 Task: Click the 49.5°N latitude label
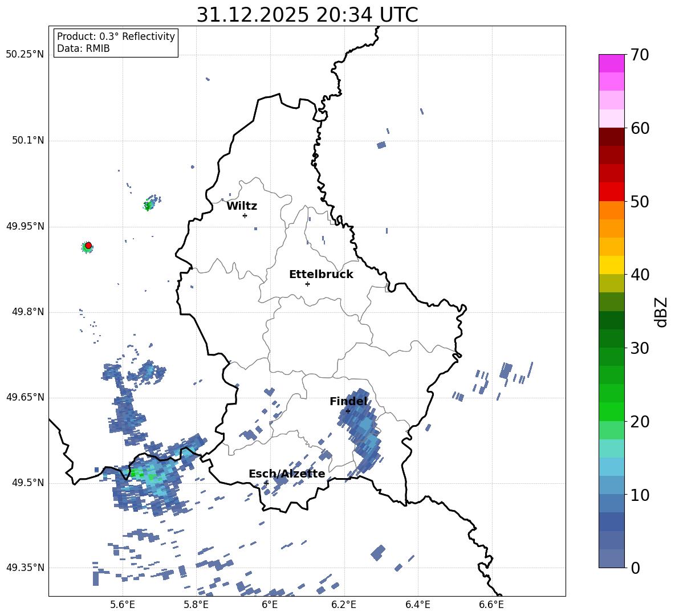tap(28, 483)
